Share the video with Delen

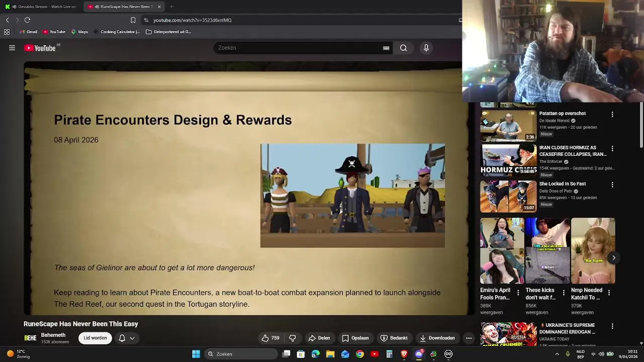[x=319, y=338]
